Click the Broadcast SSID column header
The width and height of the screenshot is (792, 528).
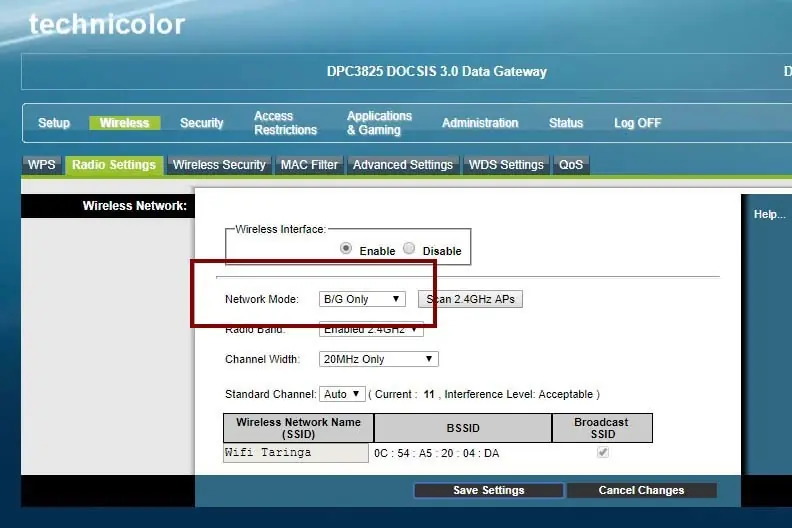pyautogui.click(x=603, y=428)
